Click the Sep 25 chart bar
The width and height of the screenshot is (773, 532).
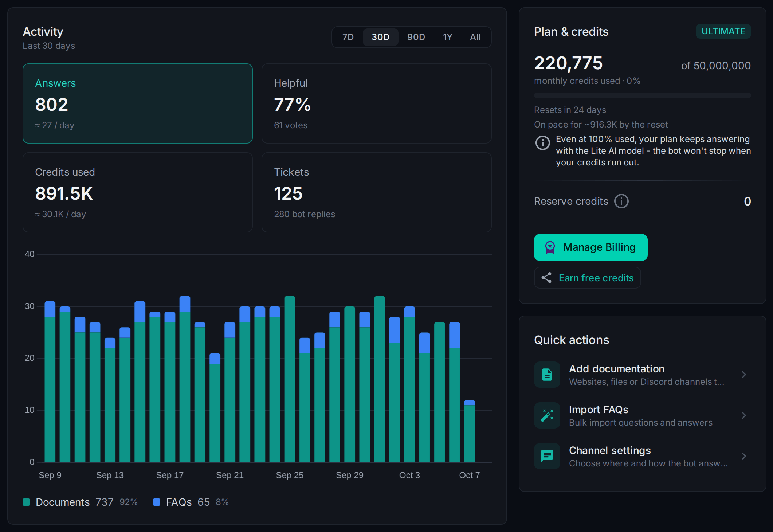(290, 379)
